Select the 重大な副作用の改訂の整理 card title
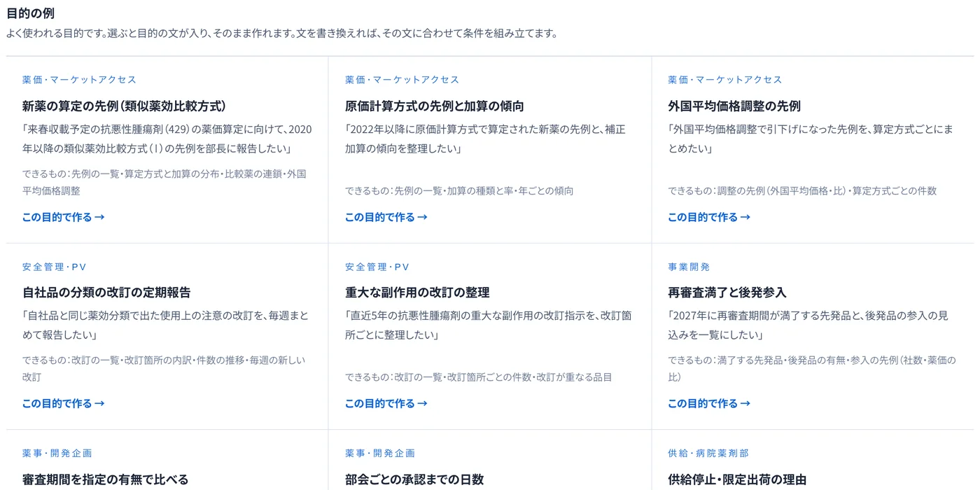 tap(416, 293)
